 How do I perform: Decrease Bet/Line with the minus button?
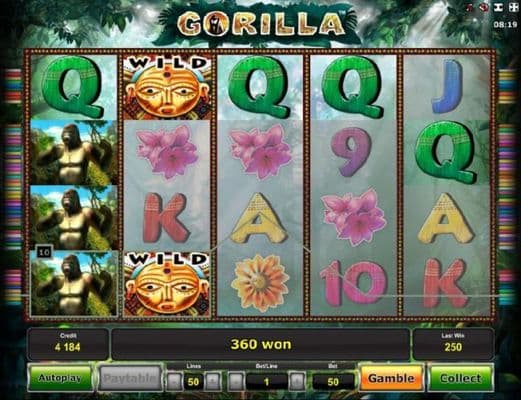point(236,381)
